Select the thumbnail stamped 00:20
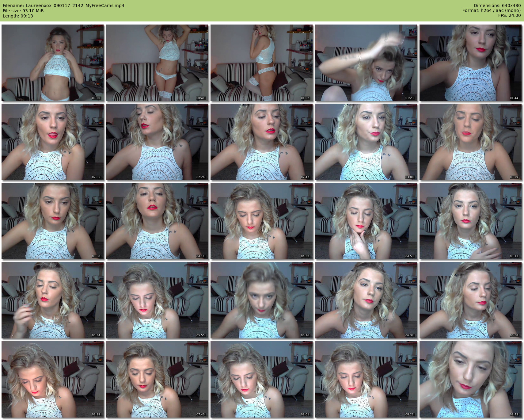The image size is (524, 420). pos(52,63)
